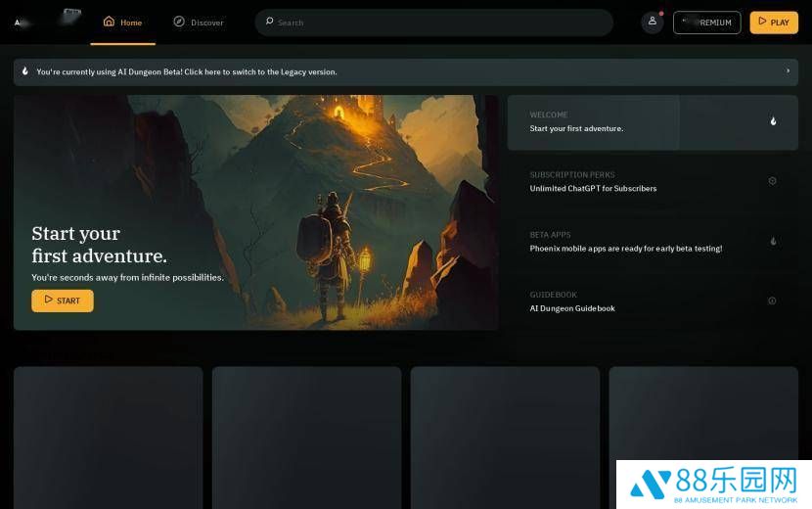Click the magnifier icon in search bar
The width and height of the screenshot is (812, 509).
point(269,22)
